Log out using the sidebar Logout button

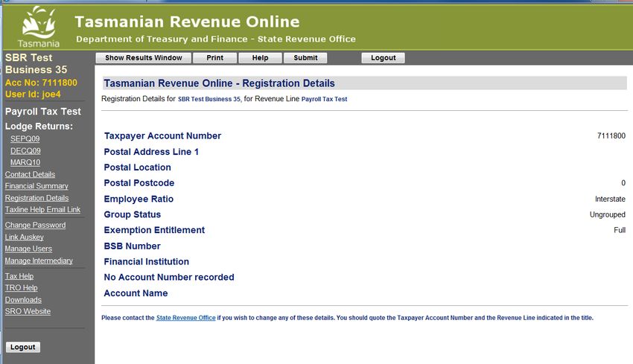(23, 347)
